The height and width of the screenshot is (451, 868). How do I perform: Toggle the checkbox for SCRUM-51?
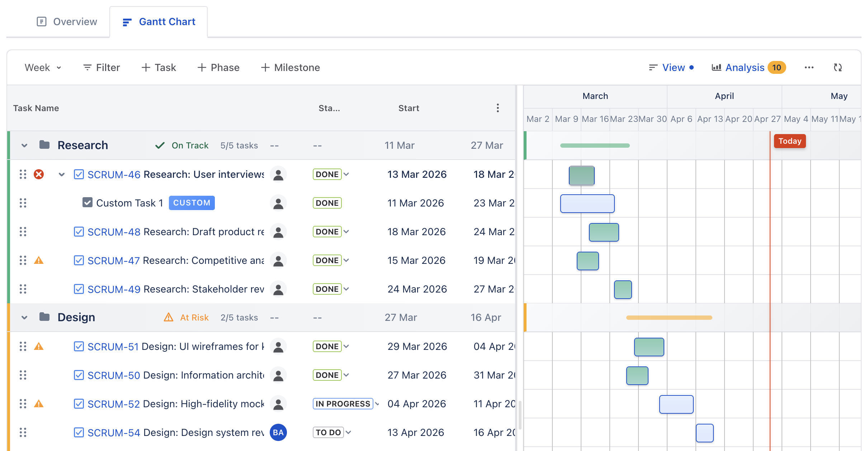(79, 346)
